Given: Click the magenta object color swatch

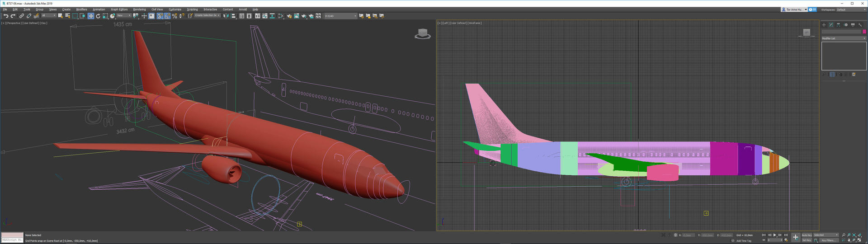Looking at the screenshot, I should (864, 32).
